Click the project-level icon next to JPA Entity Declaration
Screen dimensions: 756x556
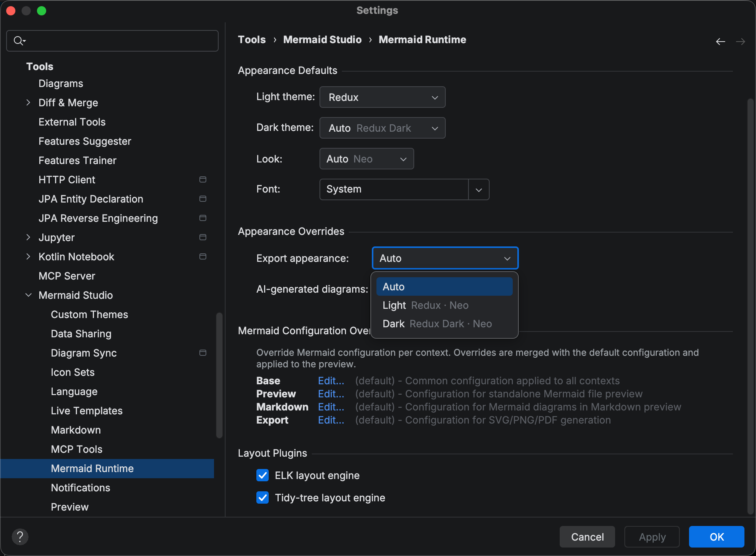[x=203, y=199]
